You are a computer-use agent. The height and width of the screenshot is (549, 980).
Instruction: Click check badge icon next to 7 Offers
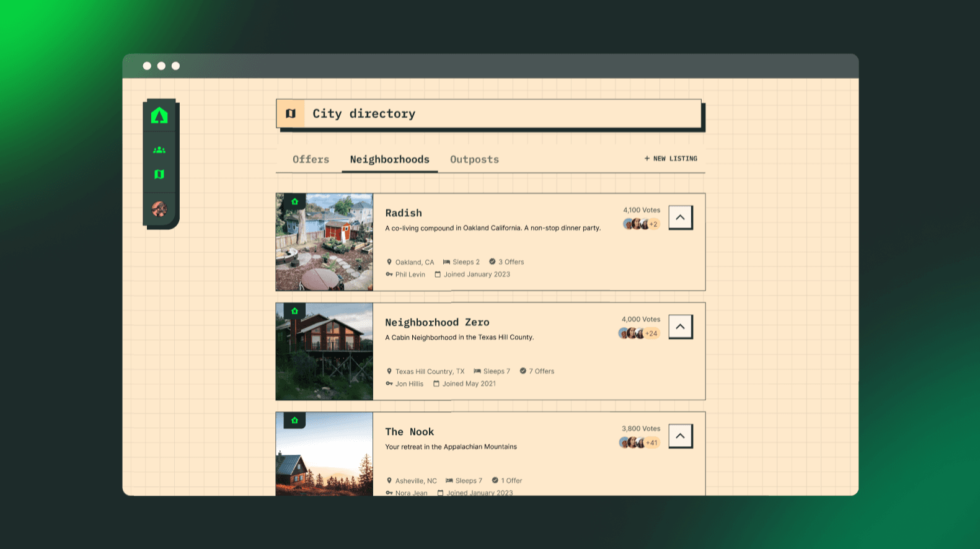point(523,371)
